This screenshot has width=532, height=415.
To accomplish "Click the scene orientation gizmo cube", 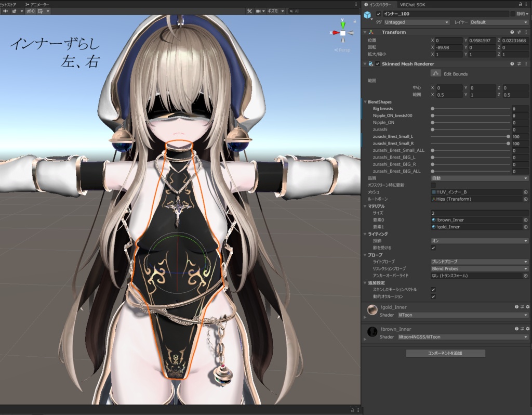I will coord(343,33).
